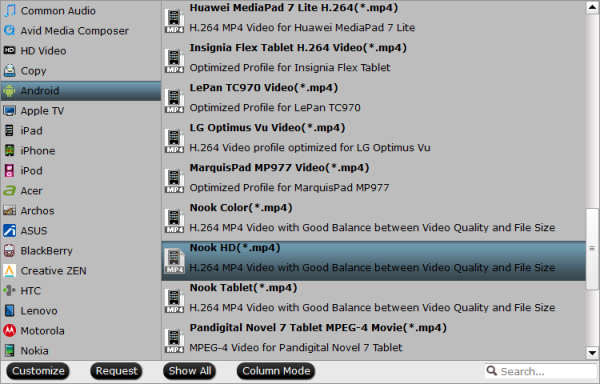The width and height of the screenshot is (600, 384).
Task: Select the HD Video category
Action: tap(81, 50)
